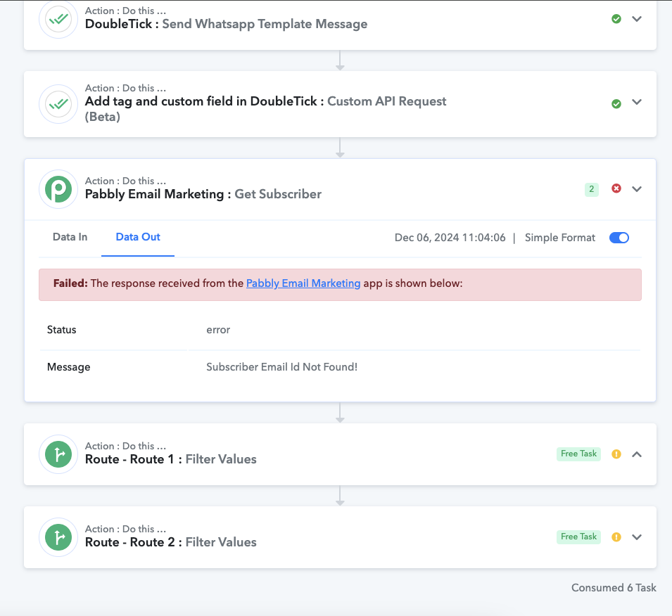The height and width of the screenshot is (616, 672).
Task: Click the DoubleTick icon for Add tag step
Action: [x=58, y=104]
